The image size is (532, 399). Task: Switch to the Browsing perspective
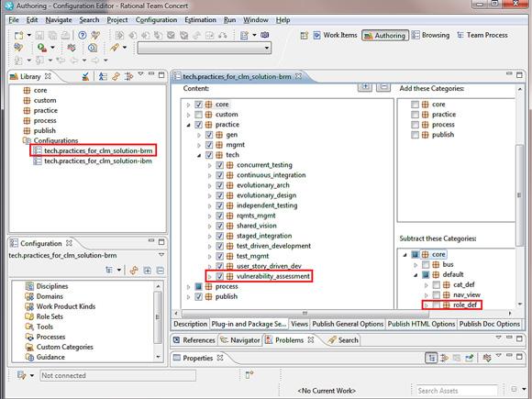coord(430,35)
